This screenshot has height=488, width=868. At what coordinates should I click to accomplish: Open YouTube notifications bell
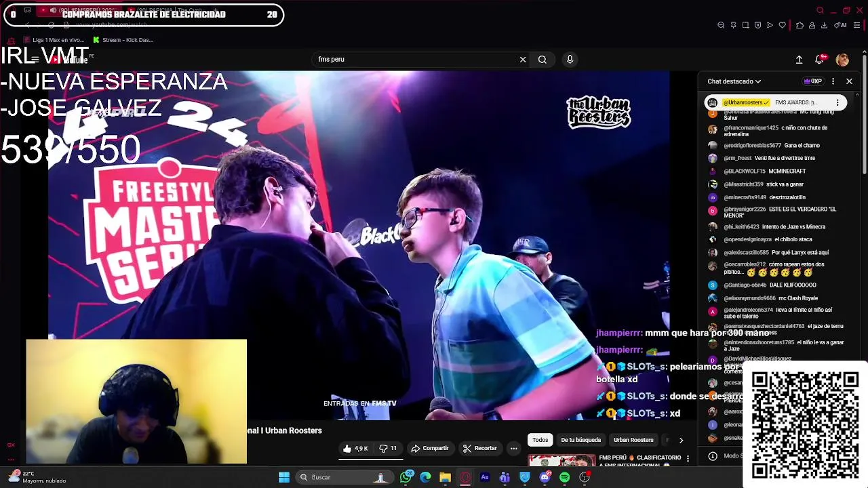(x=820, y=60)
